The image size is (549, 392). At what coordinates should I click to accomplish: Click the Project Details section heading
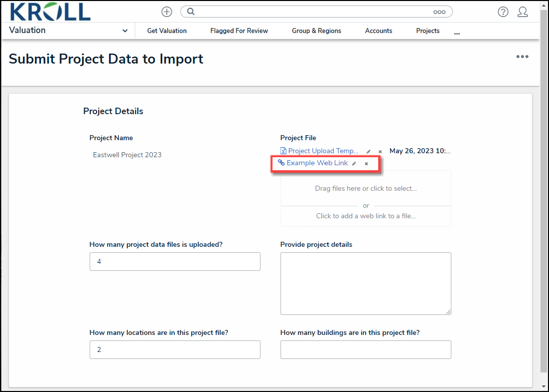(x=113, y=111)
